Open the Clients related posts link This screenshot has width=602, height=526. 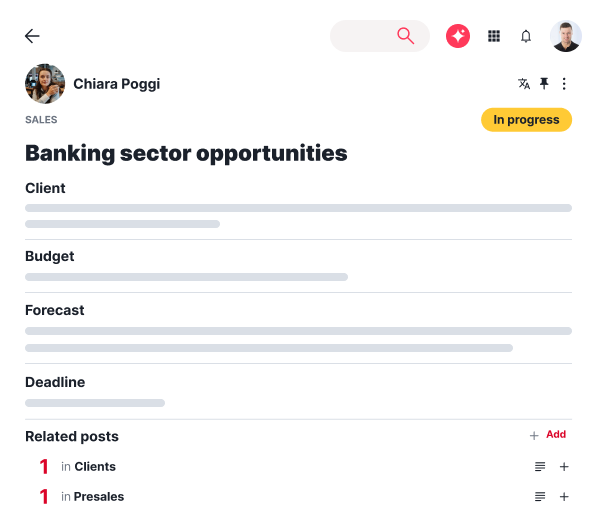coord(95,467)
